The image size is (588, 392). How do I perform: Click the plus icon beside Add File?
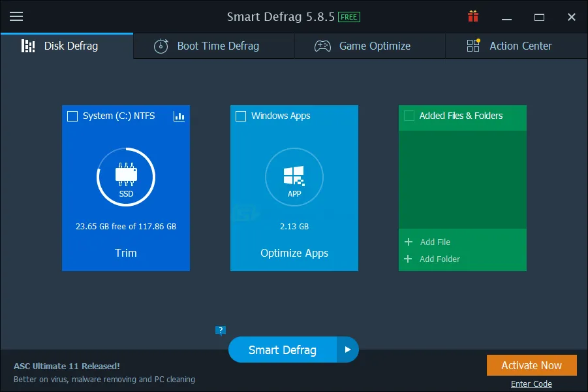409,242
